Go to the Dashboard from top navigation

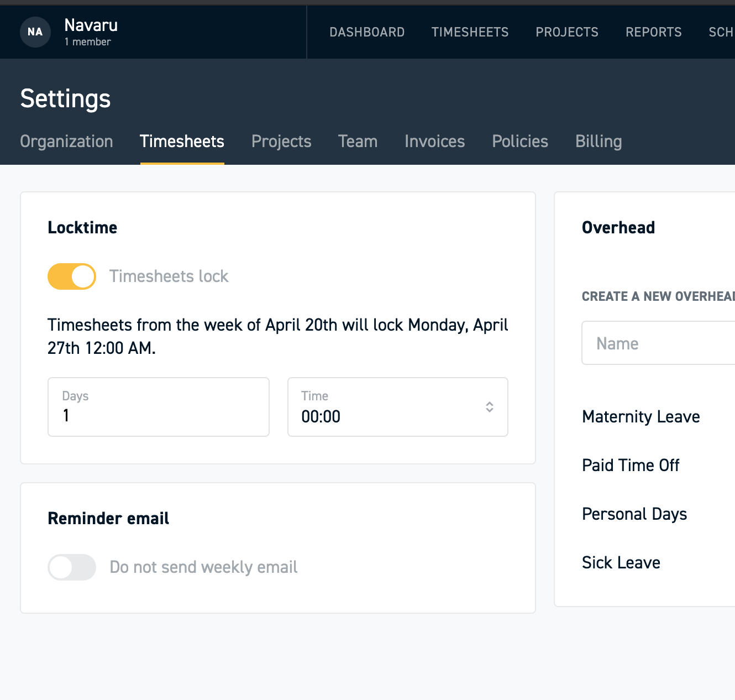[367, 32]
